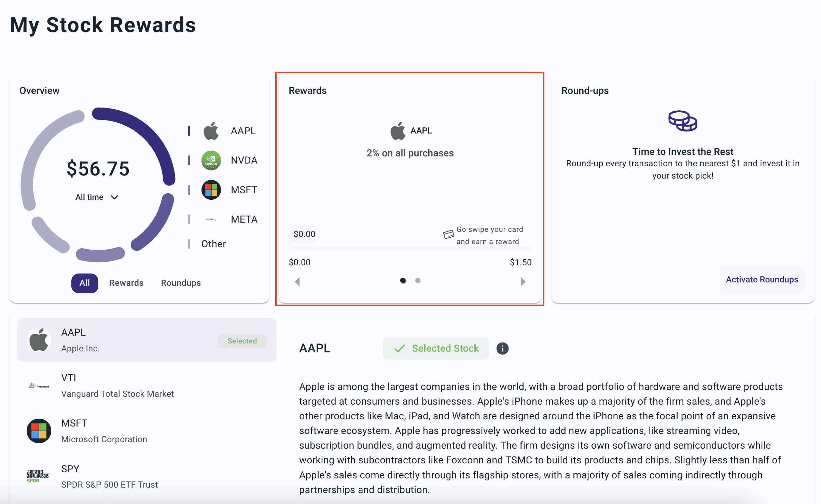
Task: Click the Activate Roundups button
Action: [762, 280]
